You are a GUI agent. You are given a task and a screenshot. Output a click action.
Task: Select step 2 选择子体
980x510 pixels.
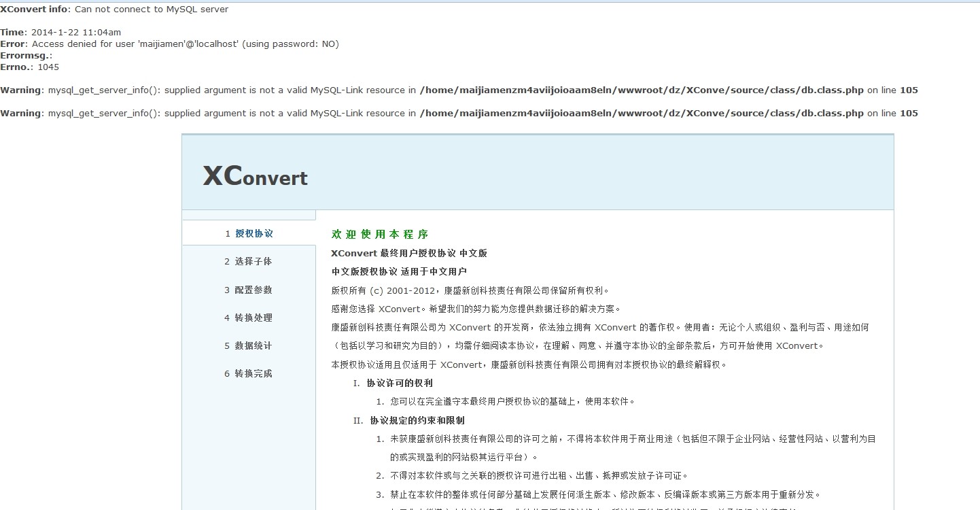[x=249, y=261]
